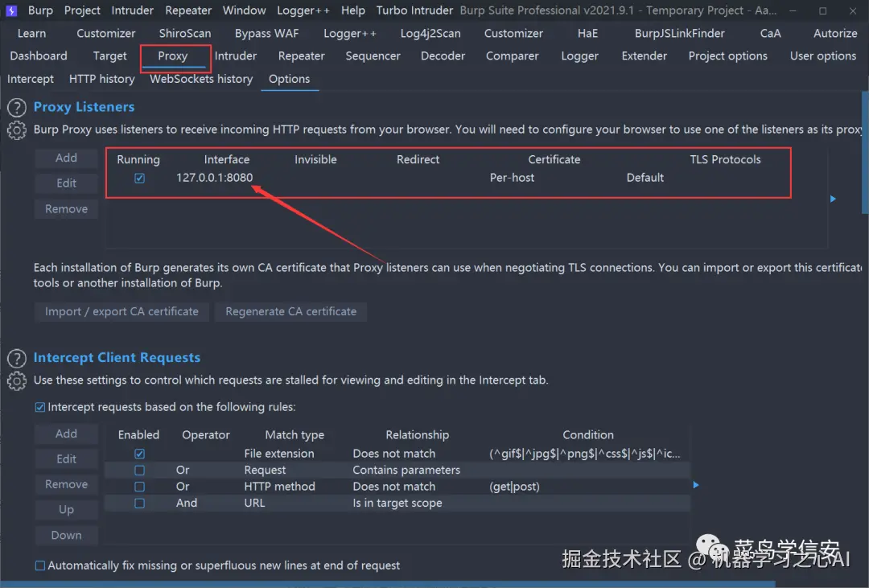
Task: Switch to the Extender tab
Action: tap(645, 56)
